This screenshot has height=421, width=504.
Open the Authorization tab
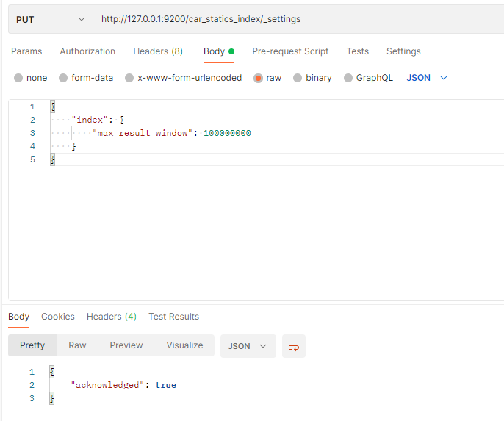point(87,51)
